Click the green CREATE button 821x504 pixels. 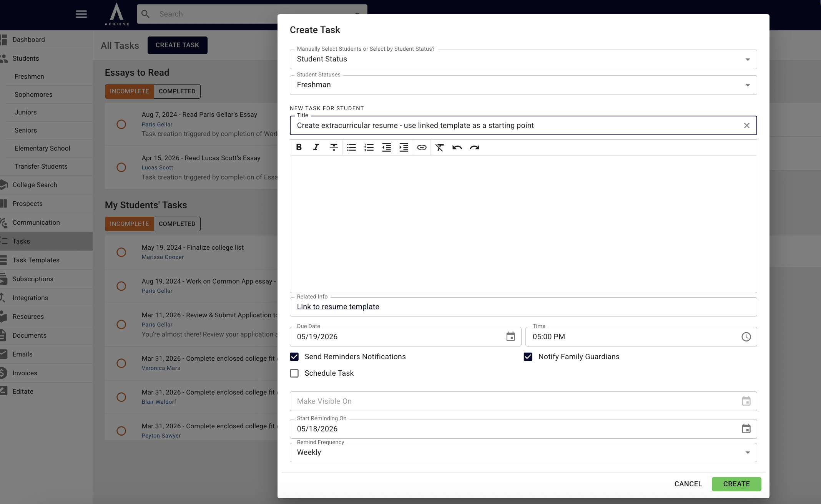point(736,484)
